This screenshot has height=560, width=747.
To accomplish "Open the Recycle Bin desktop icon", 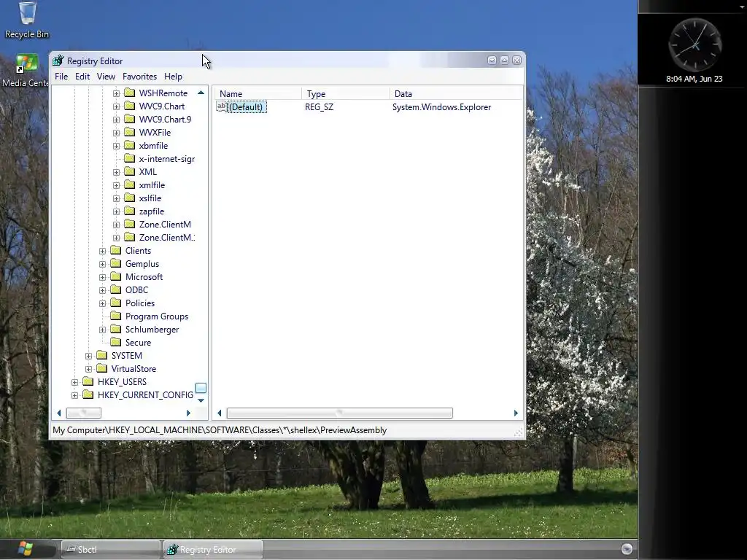I will coord(27,20).
